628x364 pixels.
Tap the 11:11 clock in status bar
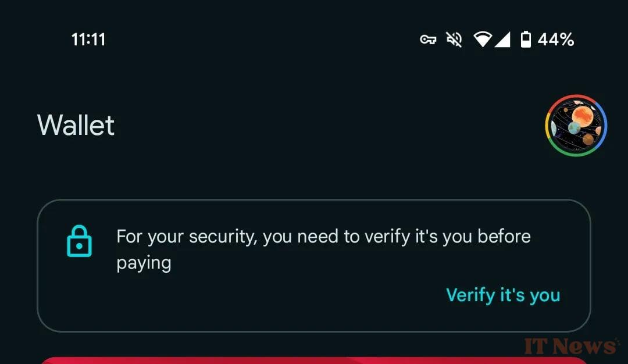point(88,40)
